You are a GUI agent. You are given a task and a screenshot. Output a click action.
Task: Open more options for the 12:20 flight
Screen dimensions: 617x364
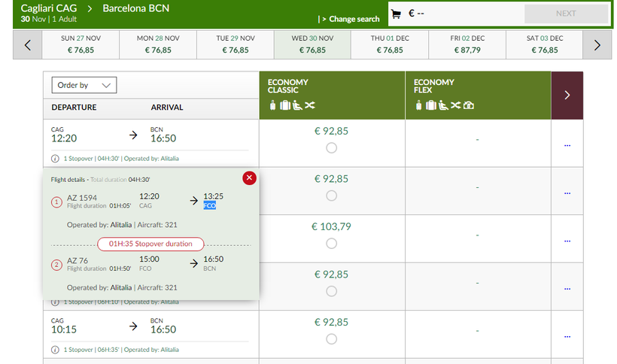pos(567,145)
